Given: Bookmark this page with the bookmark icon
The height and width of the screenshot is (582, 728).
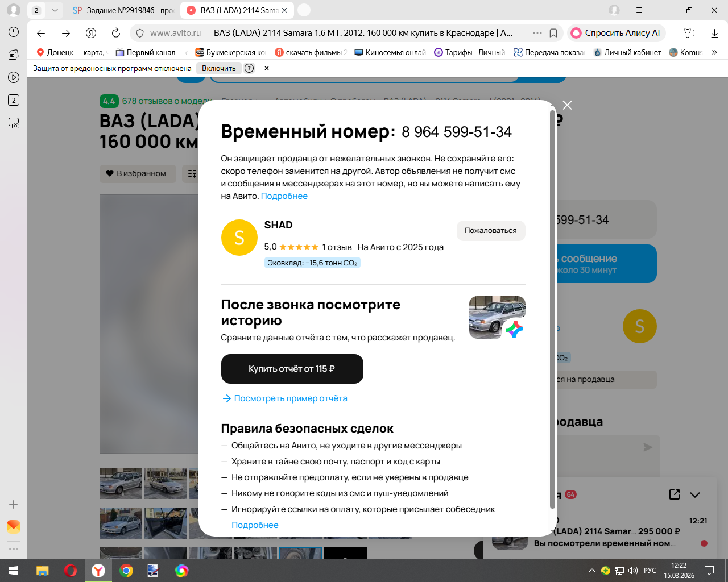Looking at the screenshot, I should click(553, 33).
